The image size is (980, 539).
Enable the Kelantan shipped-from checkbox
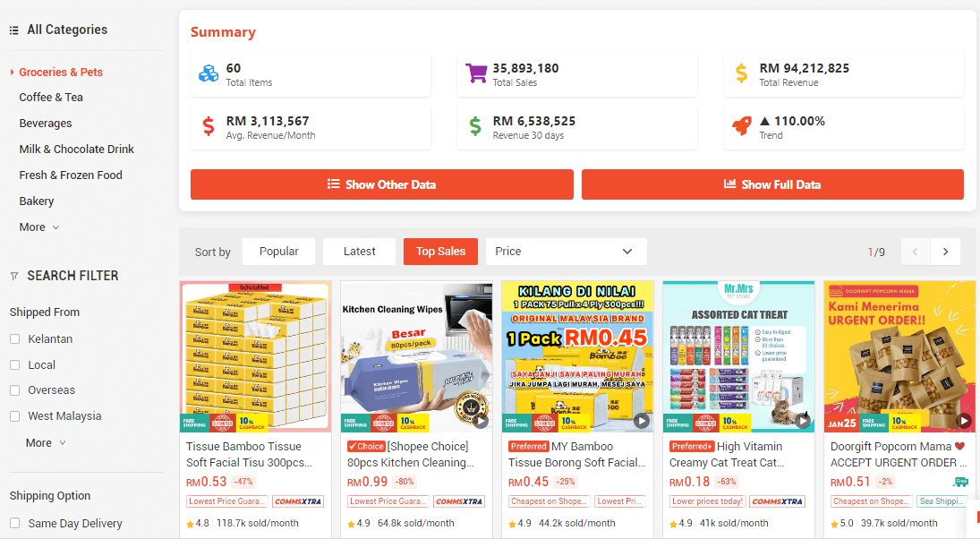pyautogui.click(x=15, y=339)
